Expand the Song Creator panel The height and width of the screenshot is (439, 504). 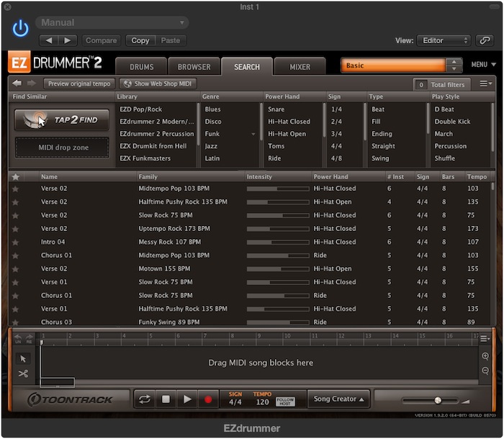[338, 399]
